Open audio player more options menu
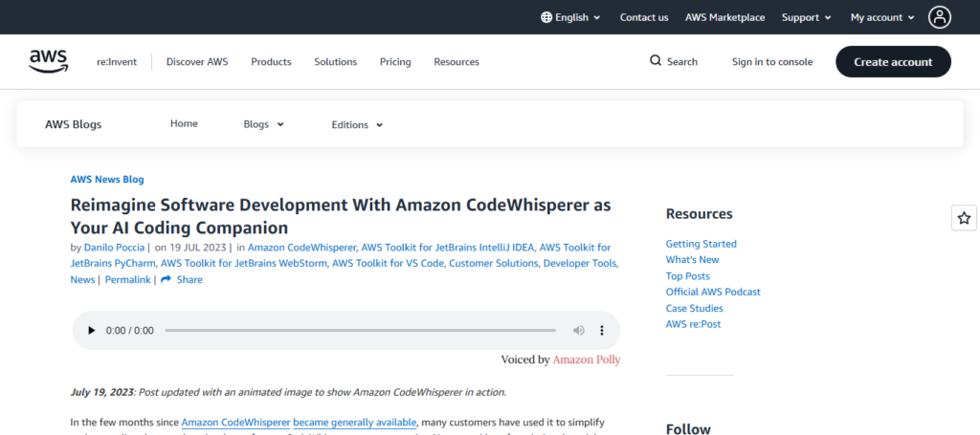Image resolution: width=980 pixels, height=435 pixels. click(602, 330)
